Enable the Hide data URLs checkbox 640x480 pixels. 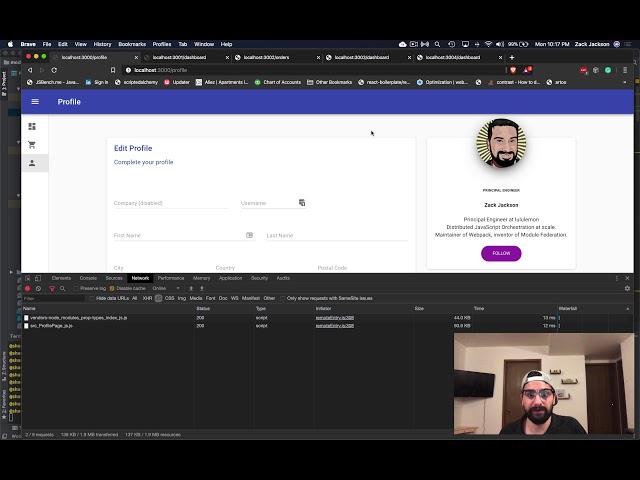pos(92,298)
